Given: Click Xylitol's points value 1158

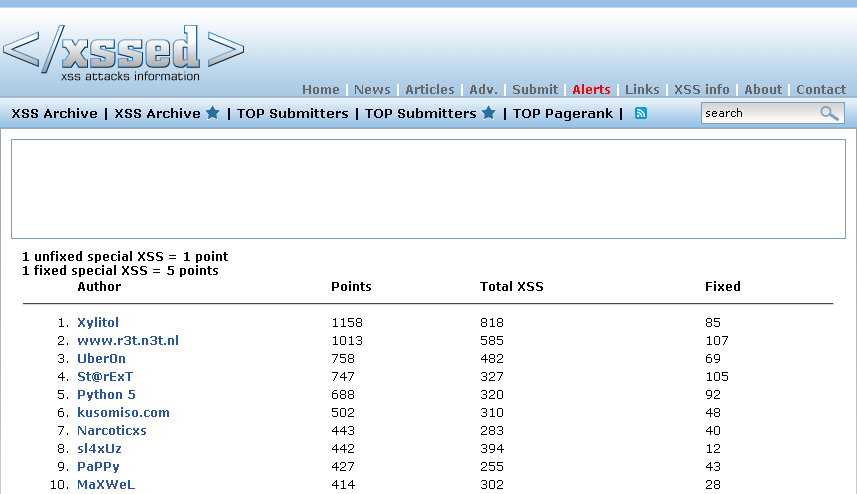Looking at the screenshot, I should click(347, 322).
